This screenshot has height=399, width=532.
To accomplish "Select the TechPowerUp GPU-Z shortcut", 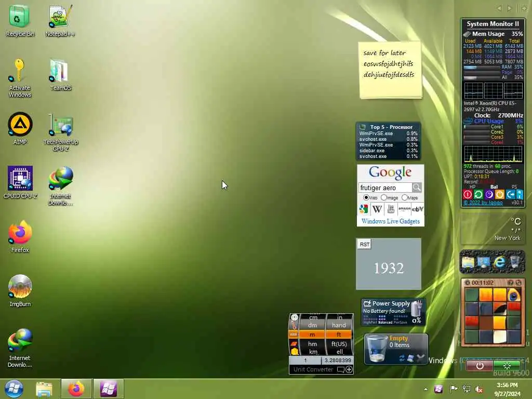I will pyautogui.click(x=60, y=132).
